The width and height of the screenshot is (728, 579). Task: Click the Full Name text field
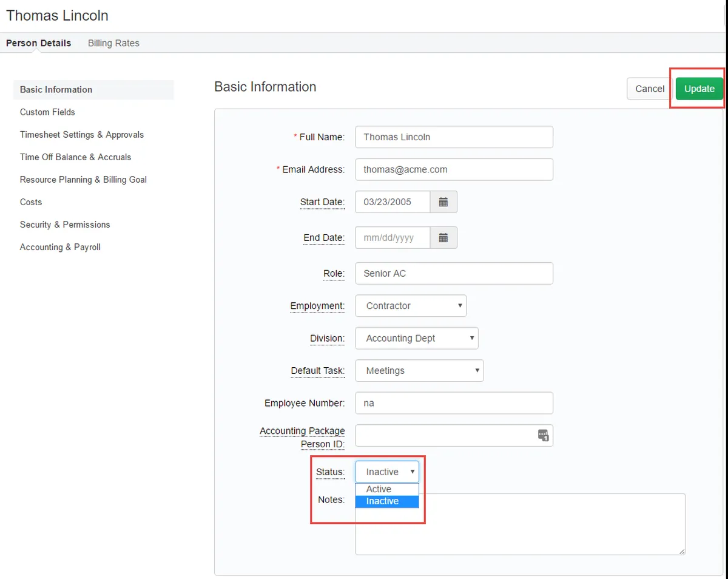pos(454,137)
